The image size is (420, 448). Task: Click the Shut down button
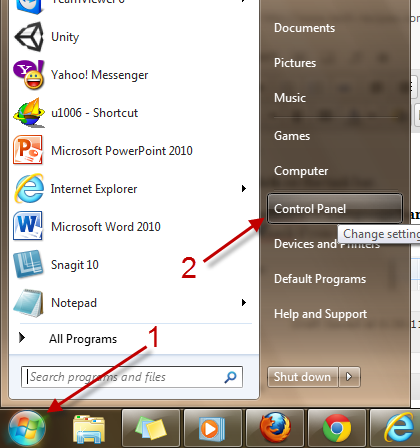(303, 377)
